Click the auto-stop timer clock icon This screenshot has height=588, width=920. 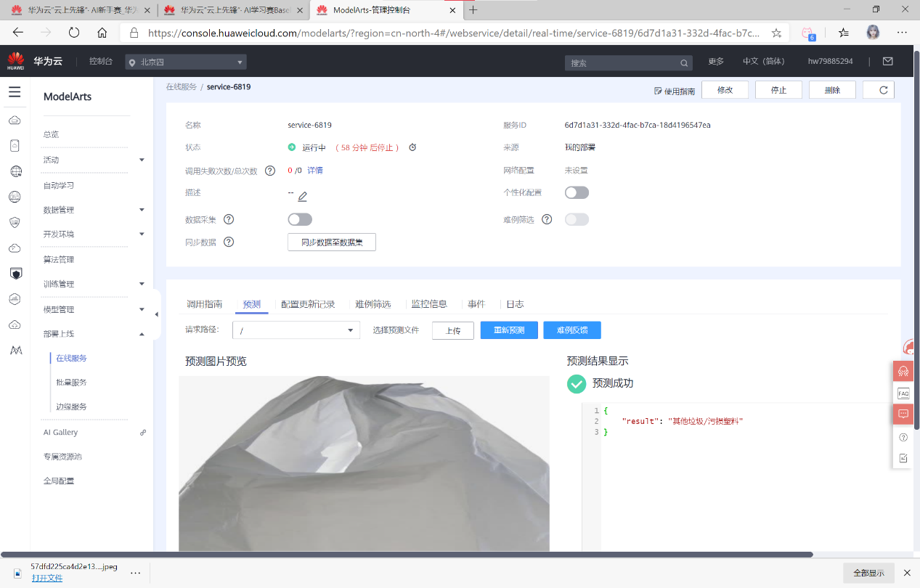coord(412,147)
